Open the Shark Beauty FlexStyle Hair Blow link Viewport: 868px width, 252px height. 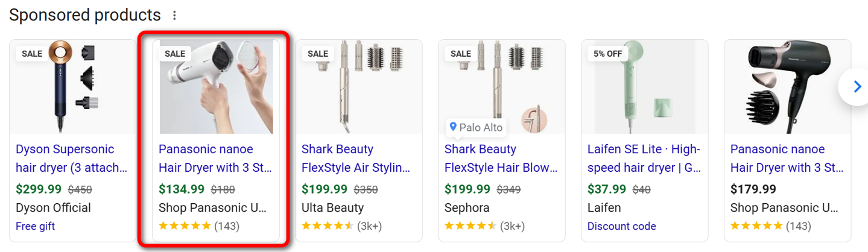498,159
